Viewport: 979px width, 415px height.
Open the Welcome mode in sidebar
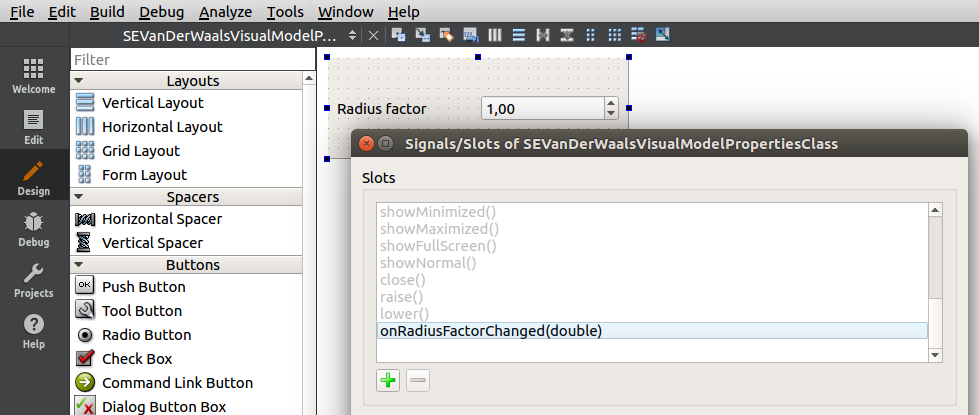pyautogui.click(x=34, y=76)
